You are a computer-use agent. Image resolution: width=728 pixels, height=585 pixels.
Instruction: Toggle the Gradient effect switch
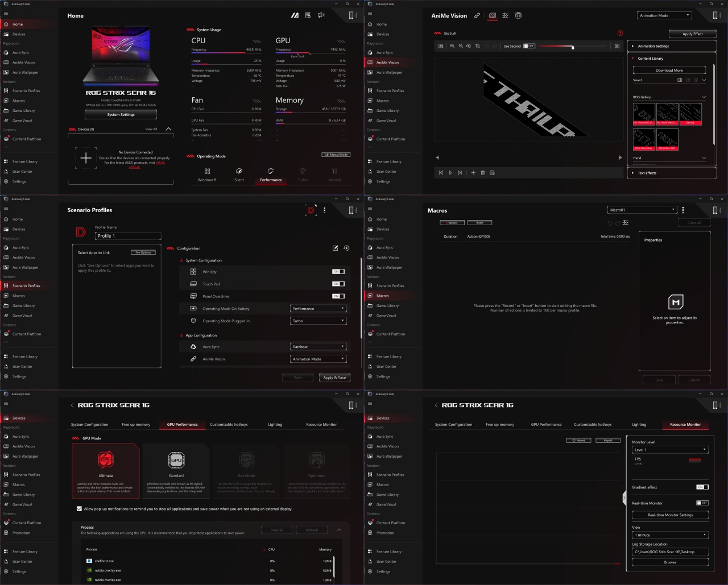pos(702,487)
